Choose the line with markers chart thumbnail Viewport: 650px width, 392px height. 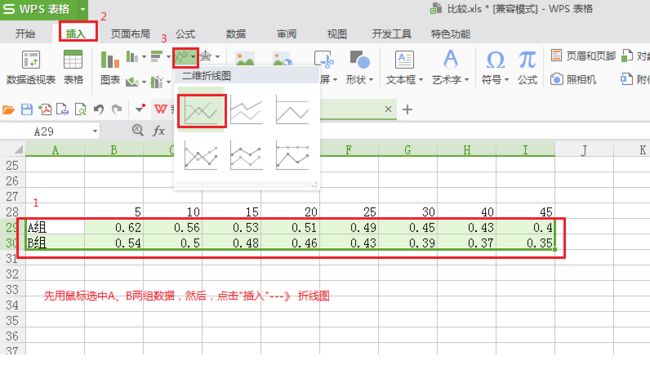tap(201, 156)
